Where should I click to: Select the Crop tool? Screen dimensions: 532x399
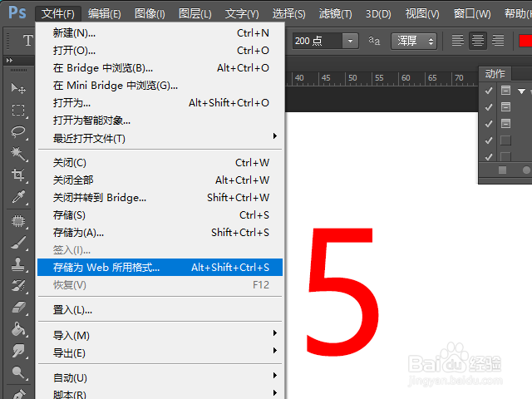18,175
